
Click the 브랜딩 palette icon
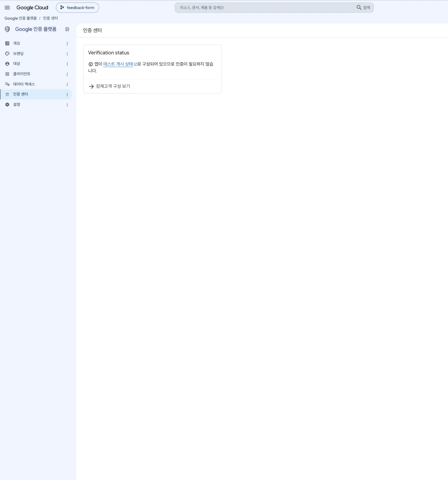point(7,54)
